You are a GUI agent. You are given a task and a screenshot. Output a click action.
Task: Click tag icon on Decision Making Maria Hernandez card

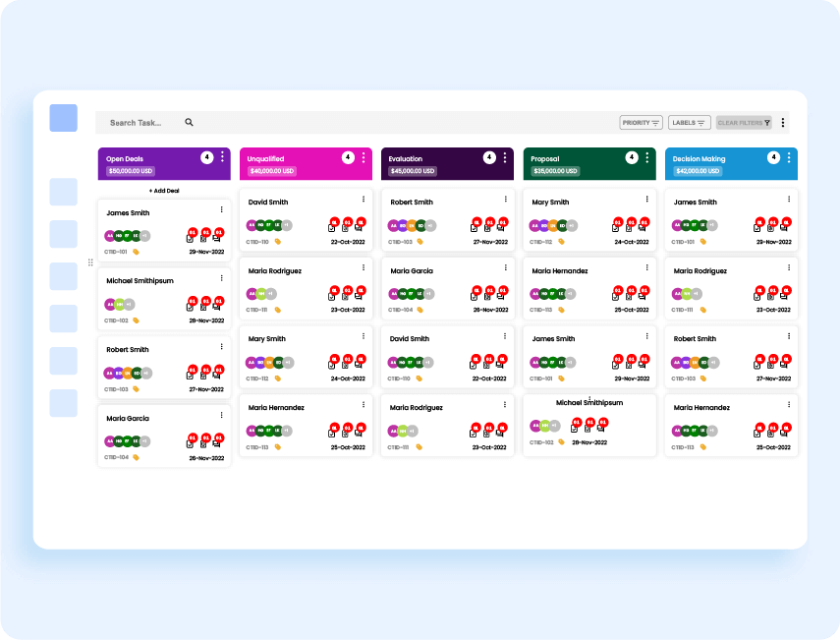point(702,447)
